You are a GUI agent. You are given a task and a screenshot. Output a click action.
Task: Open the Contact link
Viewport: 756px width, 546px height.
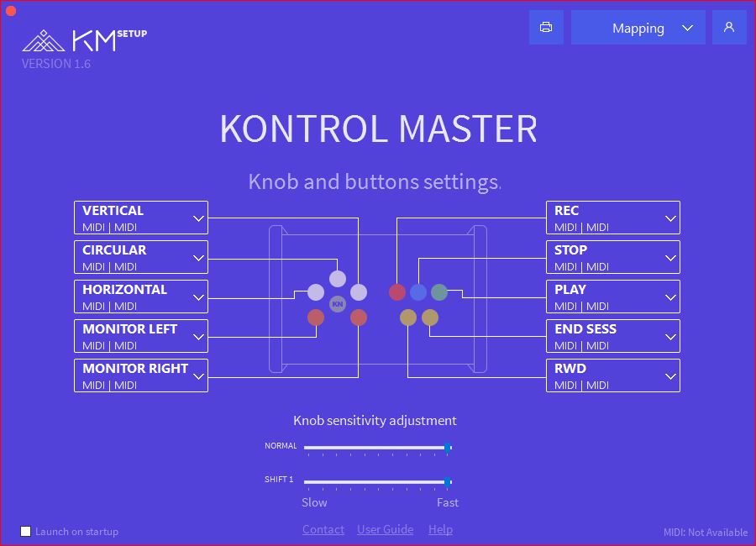(323, 529)
